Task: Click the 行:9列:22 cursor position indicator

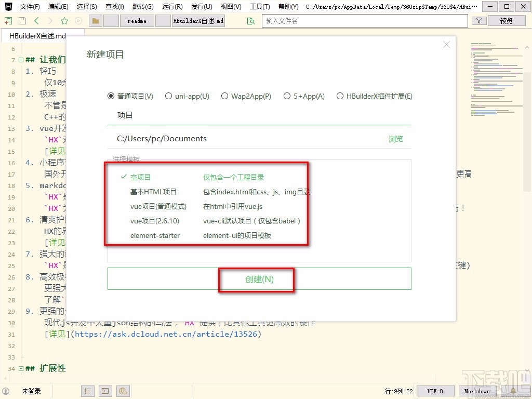Action: pyautogui.click(x=398, y=391)
